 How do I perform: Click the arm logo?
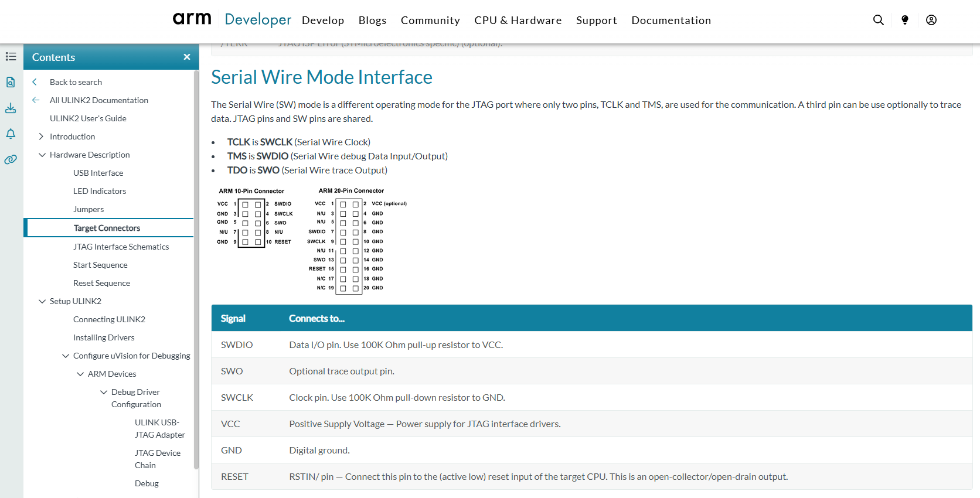[x=192, y=19]
